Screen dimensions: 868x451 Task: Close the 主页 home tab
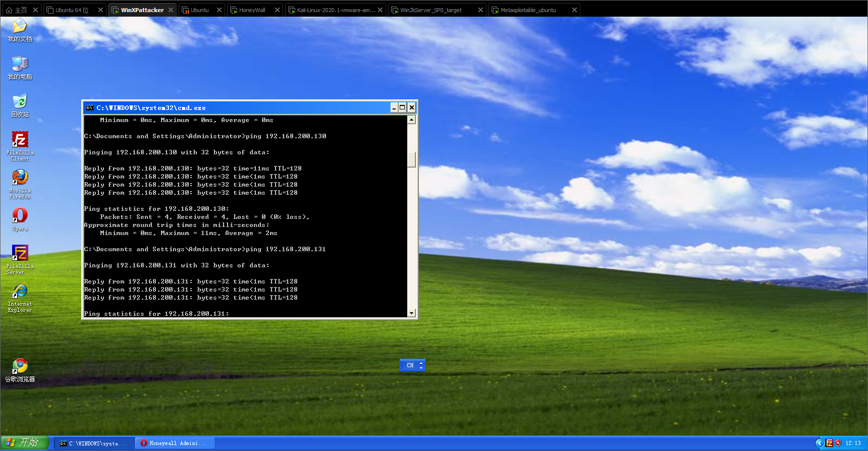[x=35, y=10]
